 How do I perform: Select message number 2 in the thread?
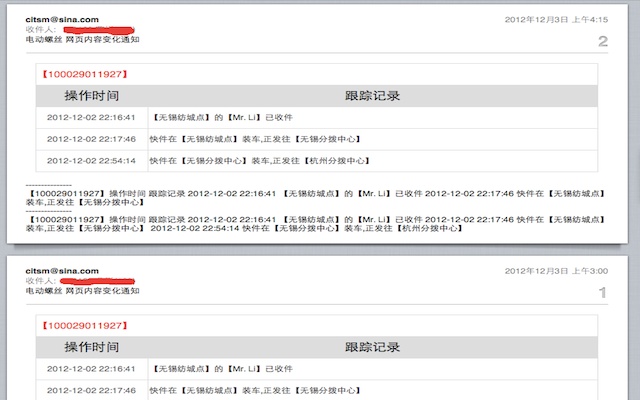pos(603,41)
